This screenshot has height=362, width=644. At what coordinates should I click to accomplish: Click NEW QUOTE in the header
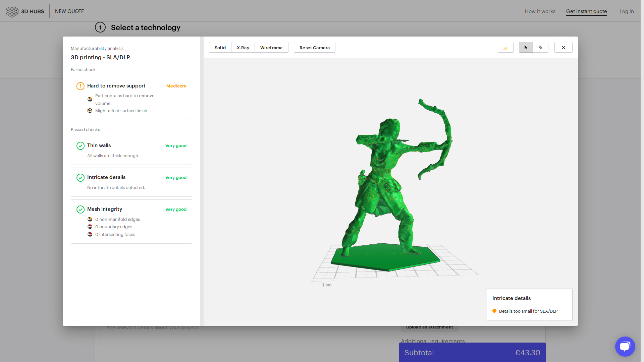[69, 11]
